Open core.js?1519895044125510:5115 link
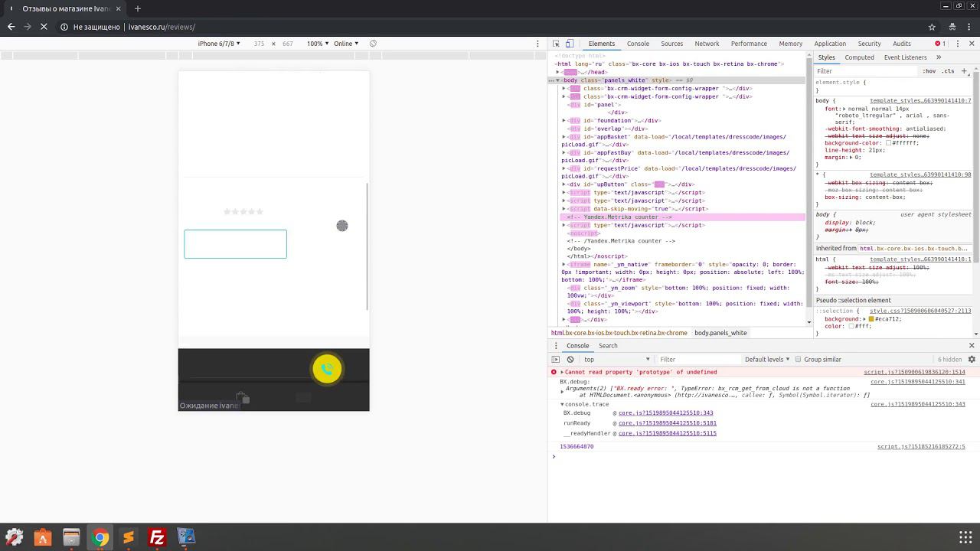Viewport: 980px width, 551px height. point(667,433)
